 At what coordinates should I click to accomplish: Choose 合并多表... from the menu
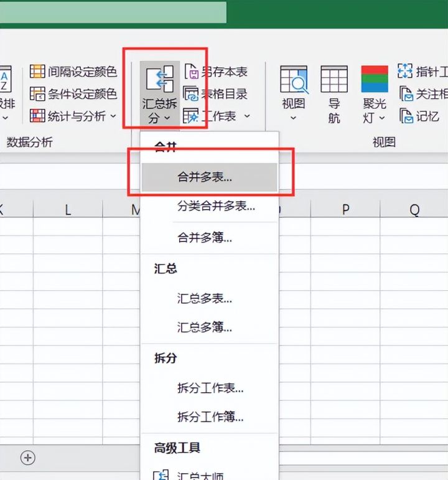[x=209, y=177]
